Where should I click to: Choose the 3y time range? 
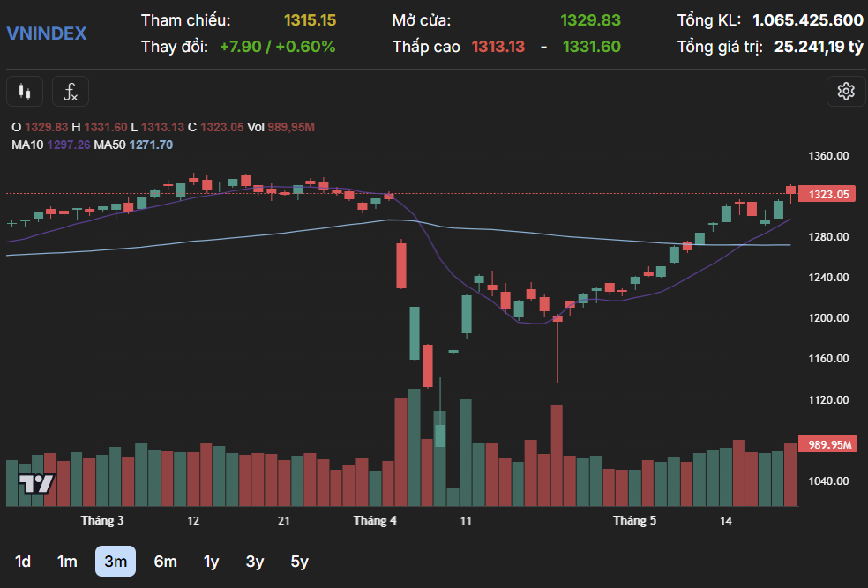(x=255, y=562)
